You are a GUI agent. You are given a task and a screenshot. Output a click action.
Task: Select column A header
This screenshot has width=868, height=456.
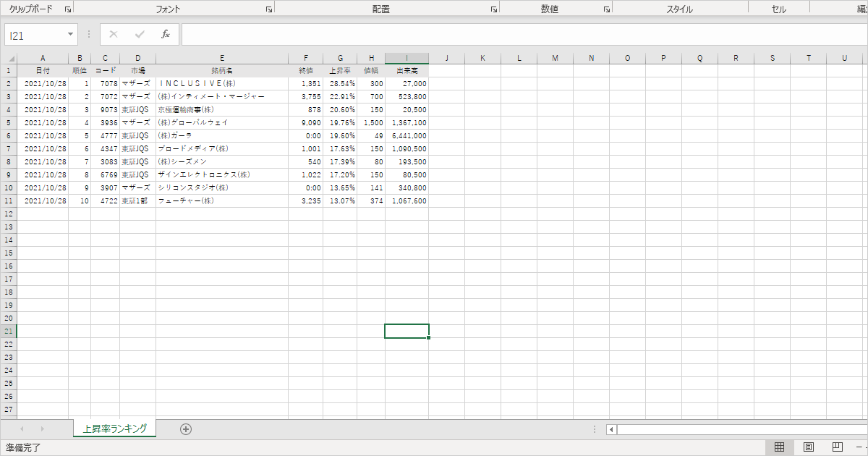point(43,59)
